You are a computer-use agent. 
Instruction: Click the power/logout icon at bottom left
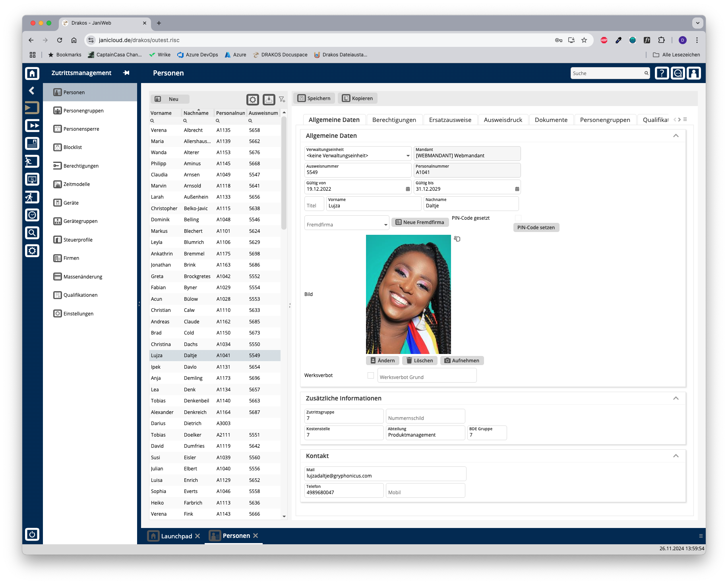[x=32, y=534]
